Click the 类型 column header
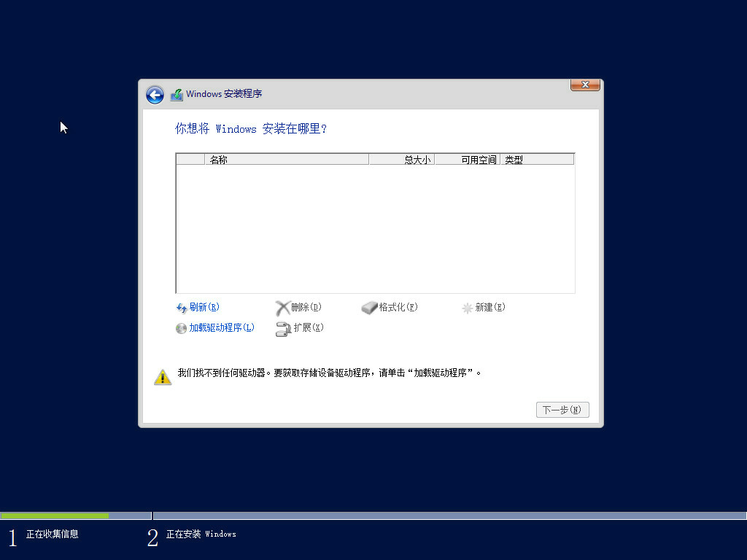This screenshot has width=747, height=560. click(538, 160)
